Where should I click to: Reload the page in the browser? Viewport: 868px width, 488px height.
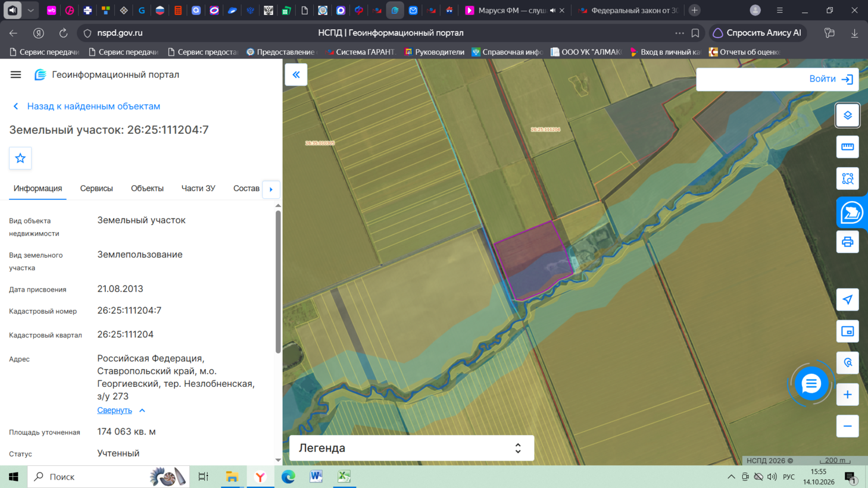point(63,33)
